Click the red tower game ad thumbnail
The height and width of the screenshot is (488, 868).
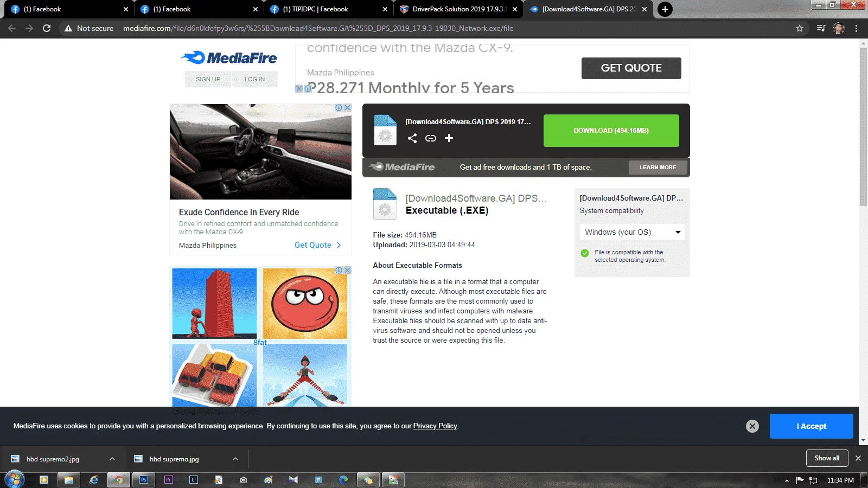click(x=214, y=304)
